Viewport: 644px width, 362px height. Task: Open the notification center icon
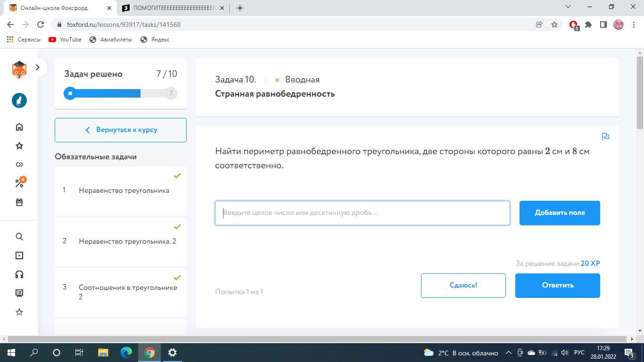629,353
